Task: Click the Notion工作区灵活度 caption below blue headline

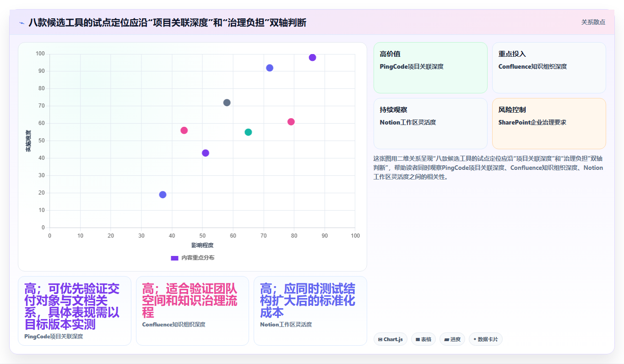Action: (286, 325)
